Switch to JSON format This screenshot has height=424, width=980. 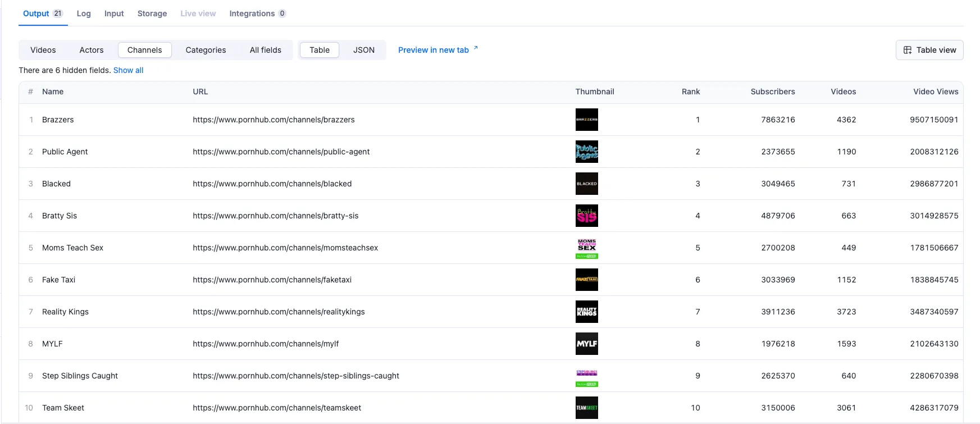(x=364, y=50)
